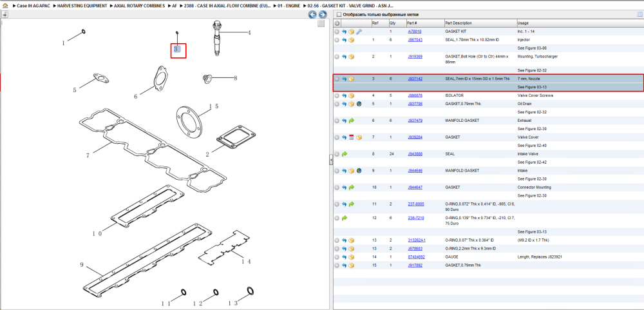Select callout number 4 in the diagram

click(249, 33)
